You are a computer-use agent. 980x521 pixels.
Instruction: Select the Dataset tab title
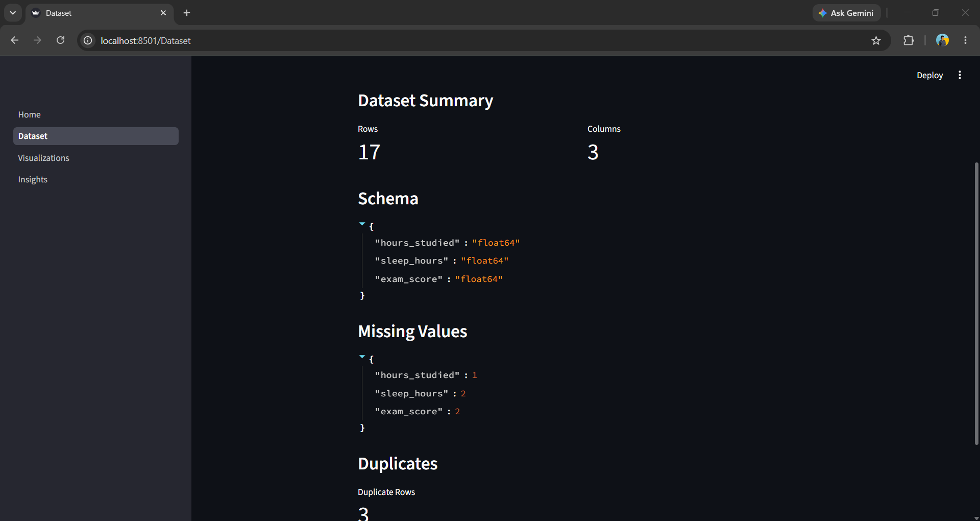59,13
